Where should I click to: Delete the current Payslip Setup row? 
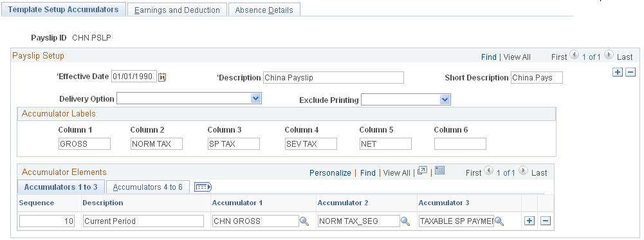(630, 72)
